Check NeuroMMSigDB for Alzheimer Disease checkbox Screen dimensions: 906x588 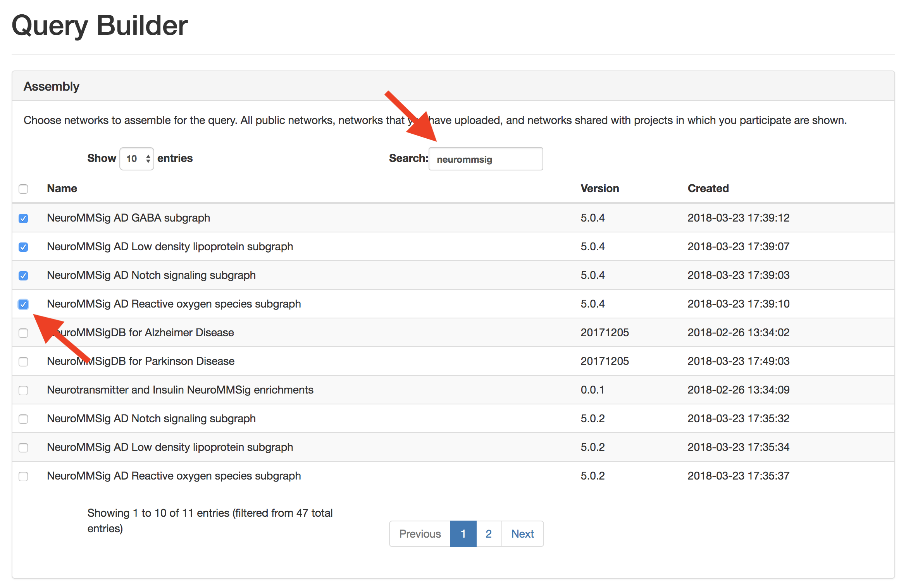(x=23, y=333)
